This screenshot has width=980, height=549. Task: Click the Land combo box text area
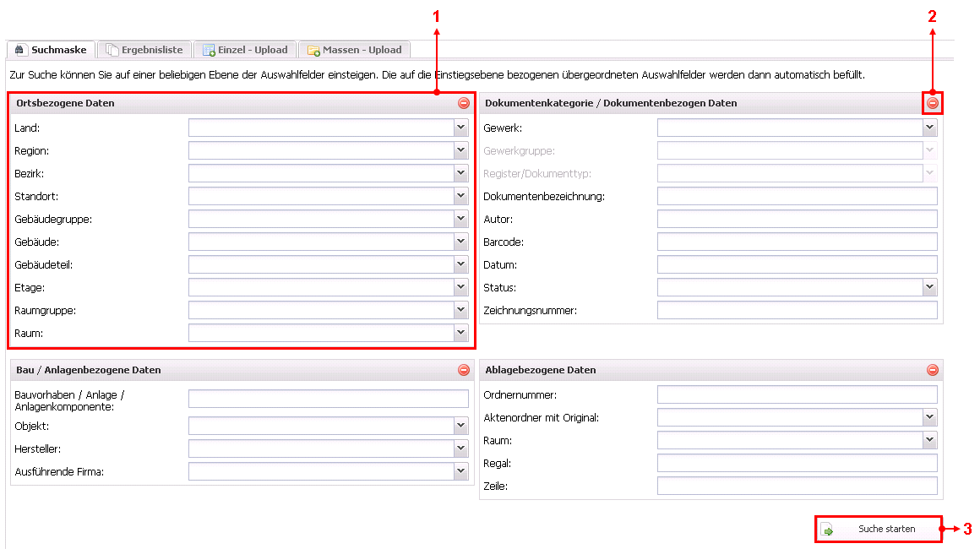pyautogui.click(x=321, y=128)
